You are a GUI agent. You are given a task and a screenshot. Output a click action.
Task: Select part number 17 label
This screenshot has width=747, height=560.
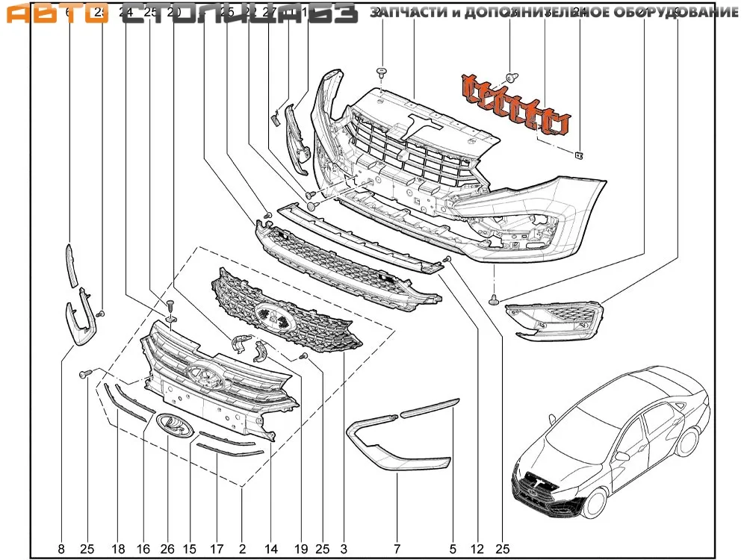click(217, 550)
